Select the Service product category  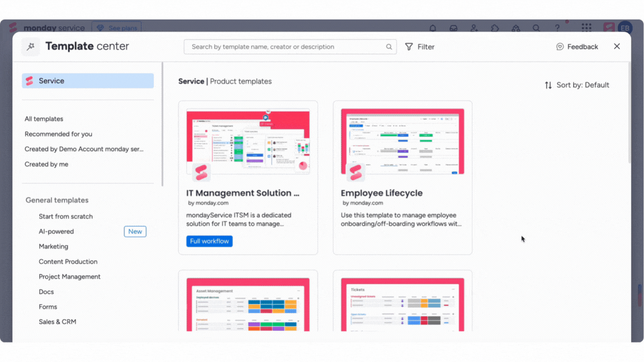tap(88, 81)
